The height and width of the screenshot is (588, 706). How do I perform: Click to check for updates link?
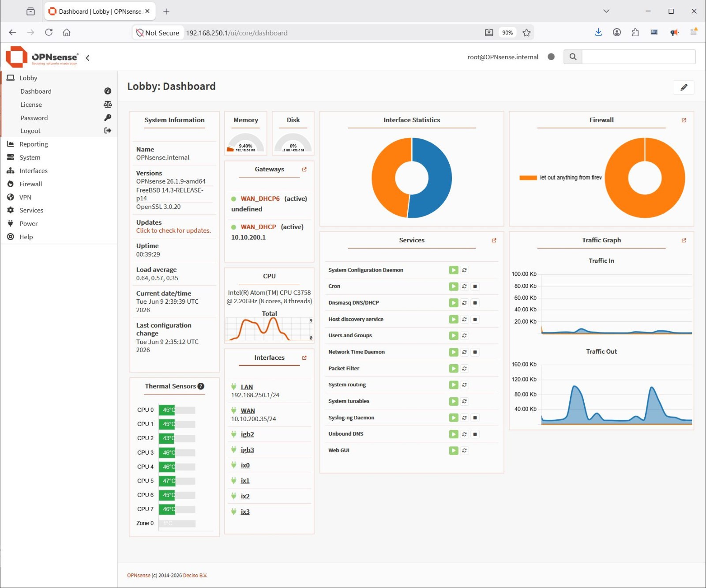coord(173,230)
